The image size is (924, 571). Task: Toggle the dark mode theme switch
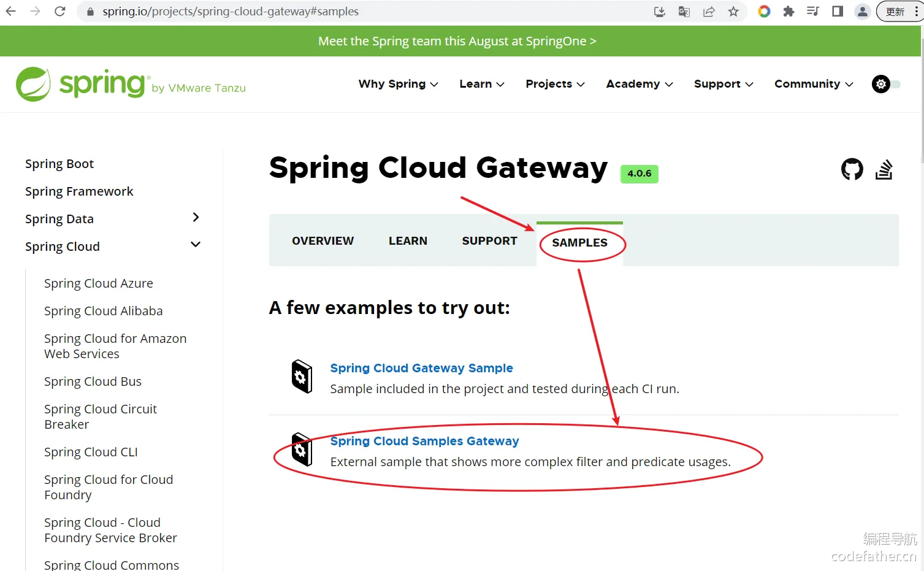coord(886,84)
